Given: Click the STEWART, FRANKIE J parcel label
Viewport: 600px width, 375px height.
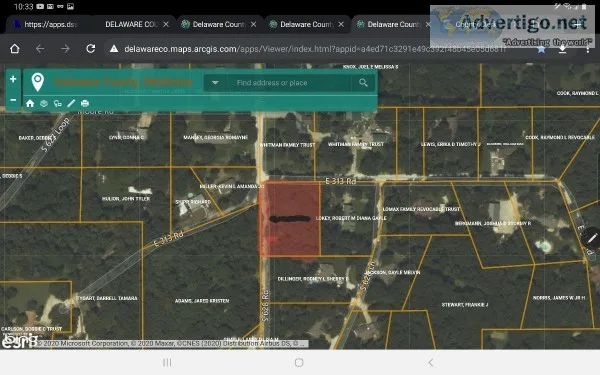Looking at the screenshot, I should [x=465, y=305].
